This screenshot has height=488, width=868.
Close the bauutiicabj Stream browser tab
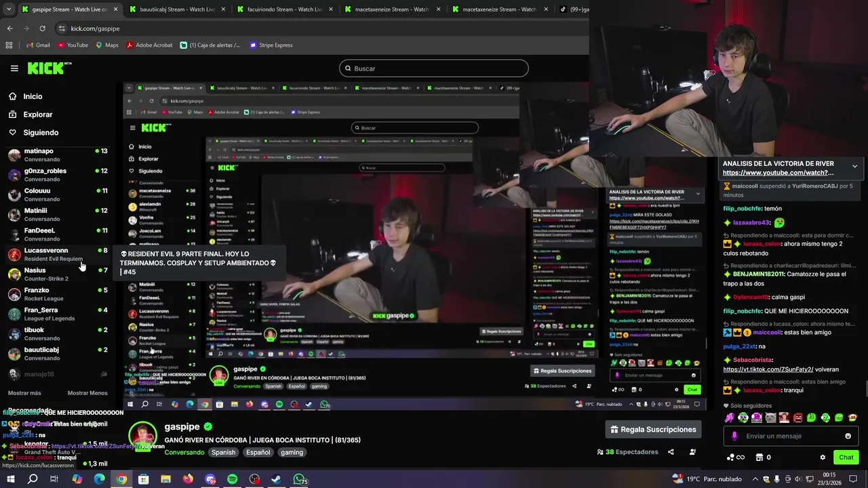(222, 9)
